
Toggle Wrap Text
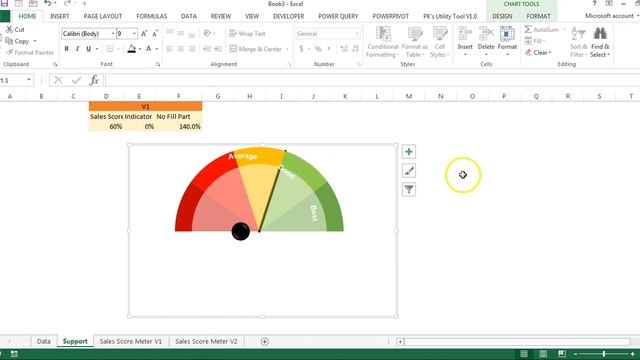(x=247, y=33)
